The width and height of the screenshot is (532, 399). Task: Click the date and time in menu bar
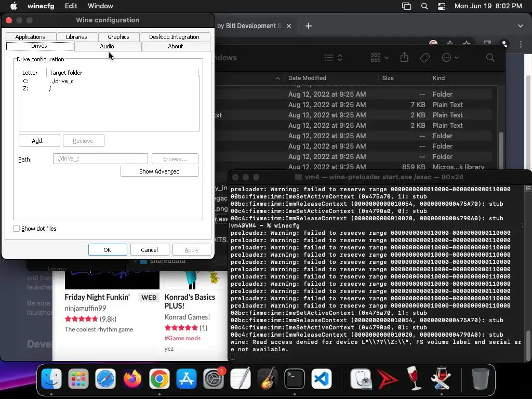(488, 6)
